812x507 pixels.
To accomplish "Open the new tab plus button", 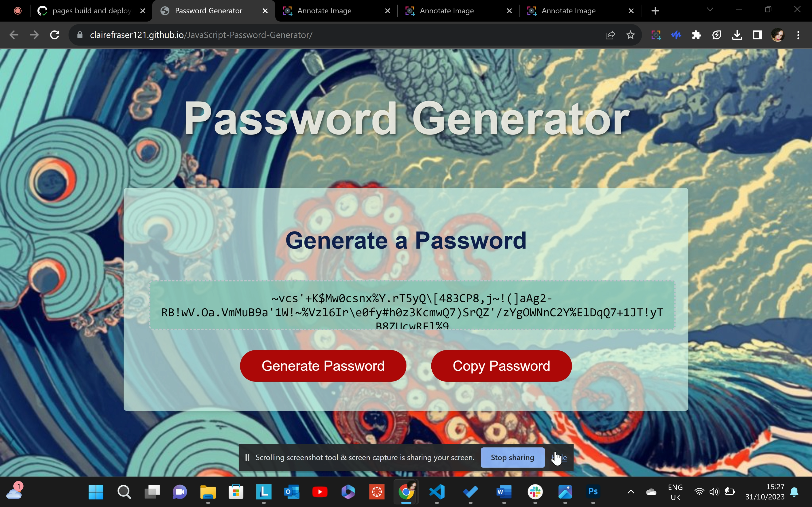I will coord(655,11).
